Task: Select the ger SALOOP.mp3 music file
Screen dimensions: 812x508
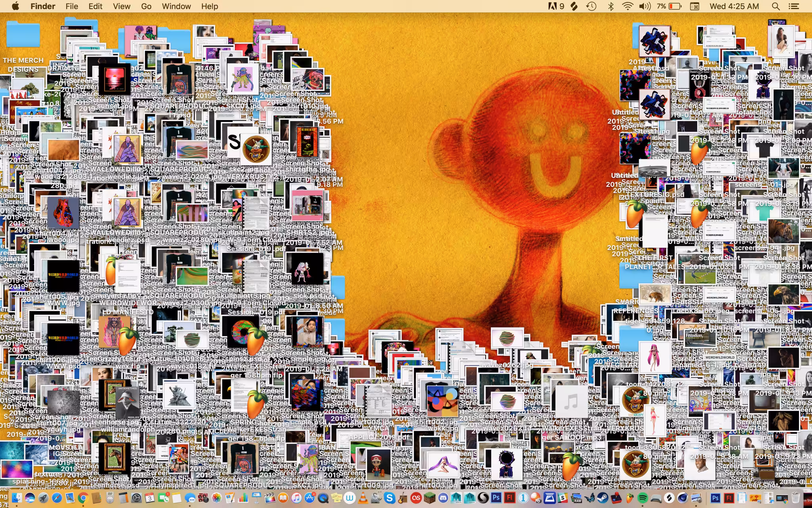Action: 571,402
